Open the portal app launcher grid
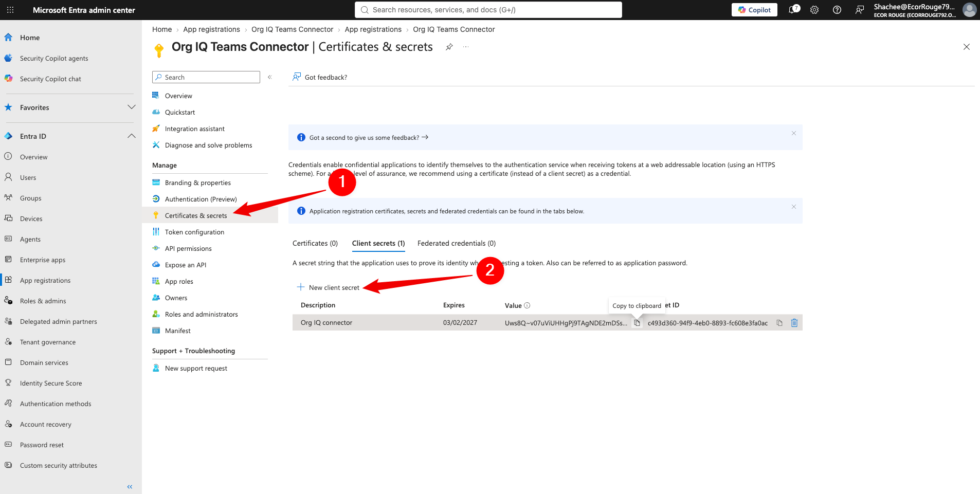The height and width of the screenshot is (494, 980). click(x=10, y=10)
